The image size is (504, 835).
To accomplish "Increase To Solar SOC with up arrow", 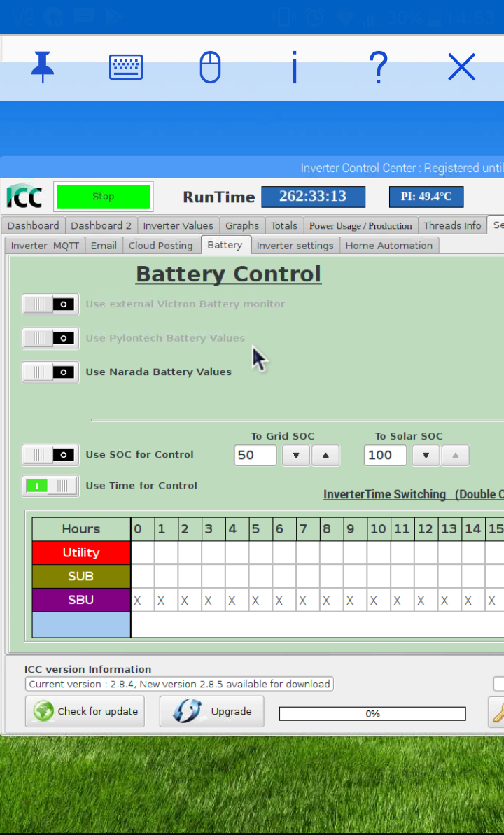I will point(456,456).
